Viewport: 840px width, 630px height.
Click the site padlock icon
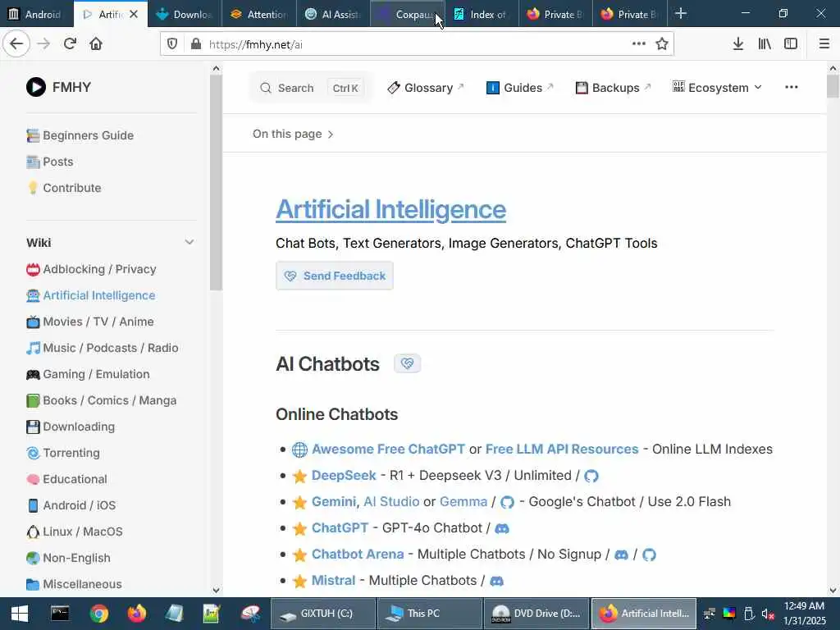[196, 44]
